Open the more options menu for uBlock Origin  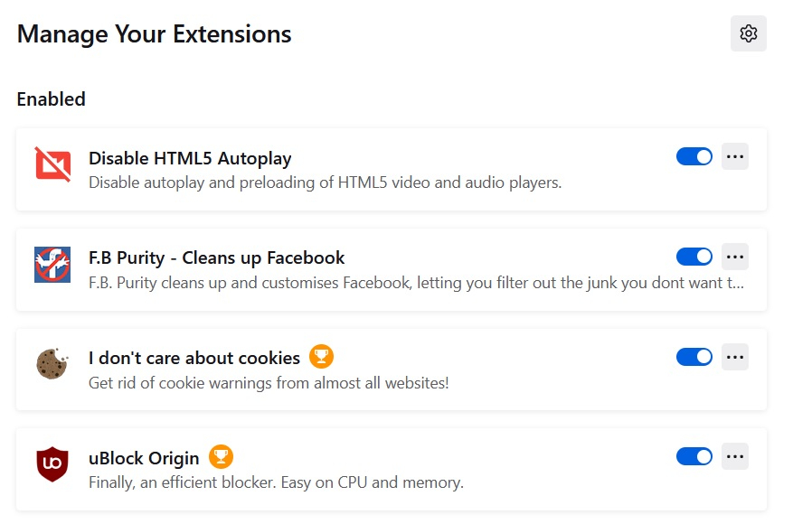[735, 456]
